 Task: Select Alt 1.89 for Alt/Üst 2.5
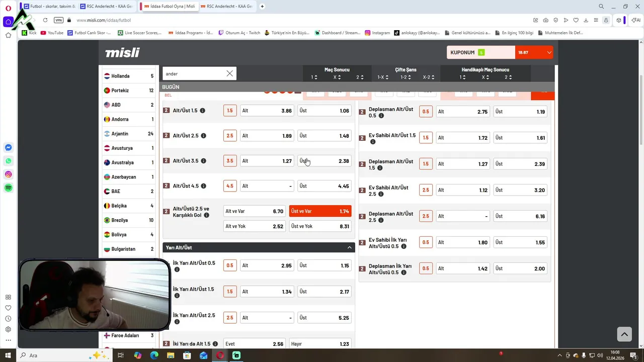tap(267, 136)
